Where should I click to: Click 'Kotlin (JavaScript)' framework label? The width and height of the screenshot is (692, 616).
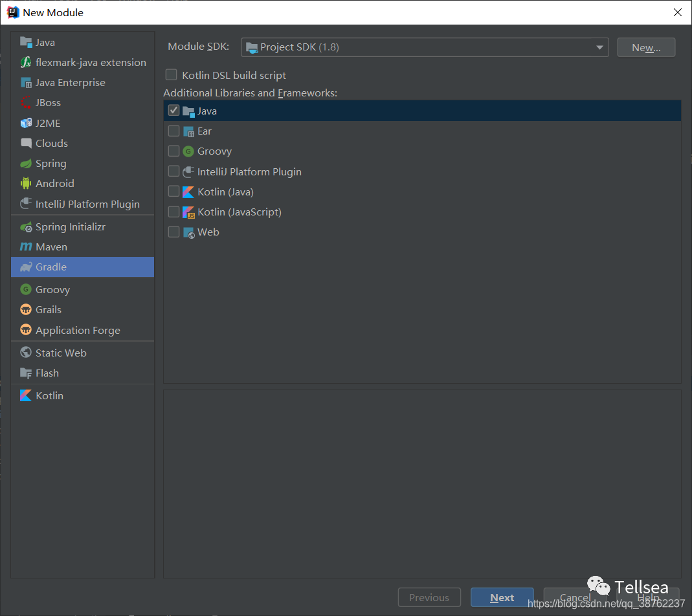click(240, 212)
